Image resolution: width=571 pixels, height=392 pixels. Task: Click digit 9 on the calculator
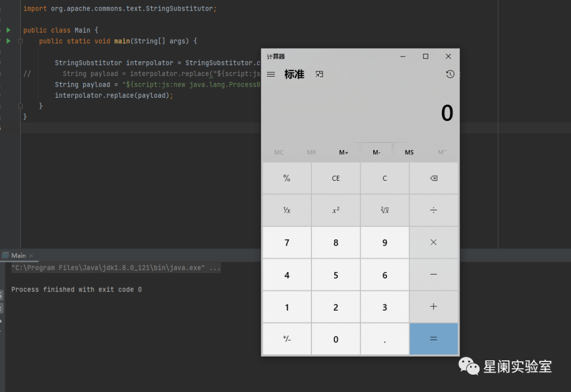click(x=384, y=242)
